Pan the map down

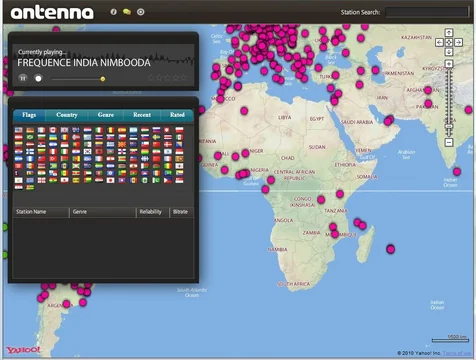tap(449, 52)
